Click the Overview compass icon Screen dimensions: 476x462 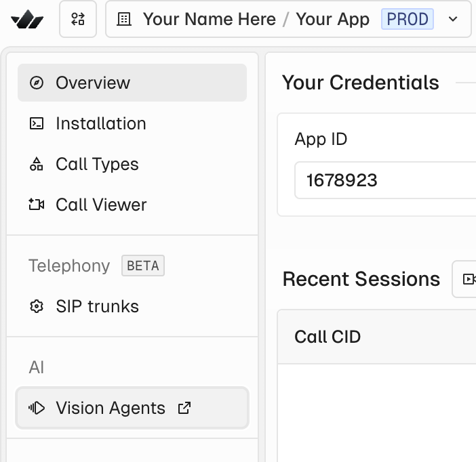click(x=37, y=83)
